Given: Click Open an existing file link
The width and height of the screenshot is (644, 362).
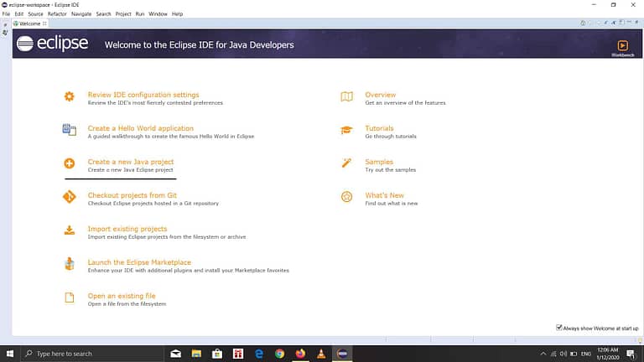Looking at the screenshot, I should (x=122, y=296).
